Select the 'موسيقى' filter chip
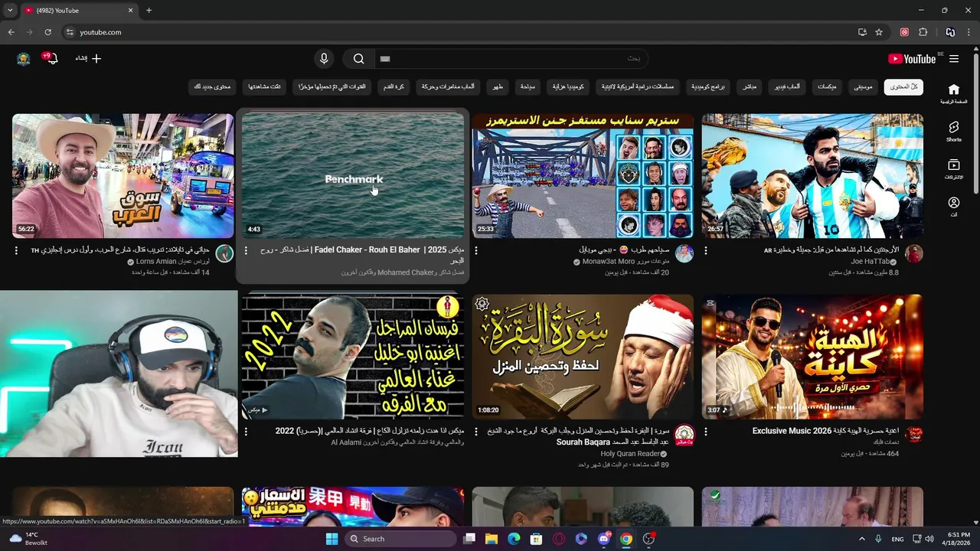This screenshot has width=980, height=551. coord(863,87)
